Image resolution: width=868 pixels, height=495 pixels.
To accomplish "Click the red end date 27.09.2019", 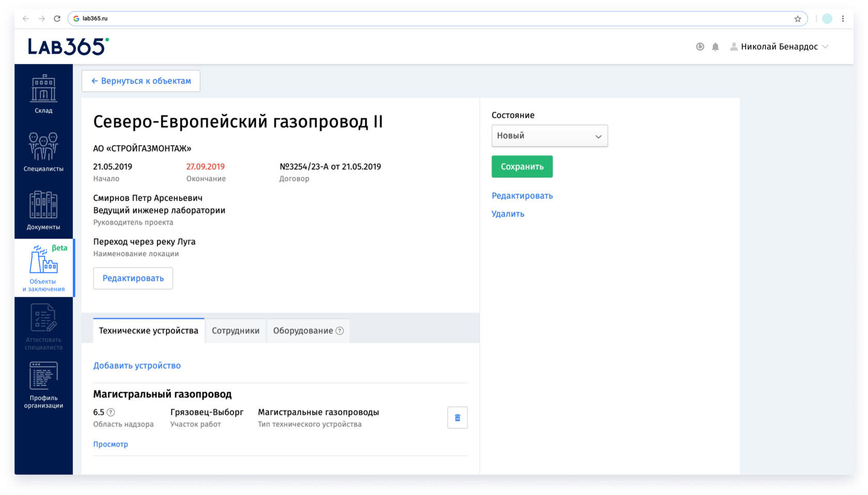I will (x=206, y=167).
